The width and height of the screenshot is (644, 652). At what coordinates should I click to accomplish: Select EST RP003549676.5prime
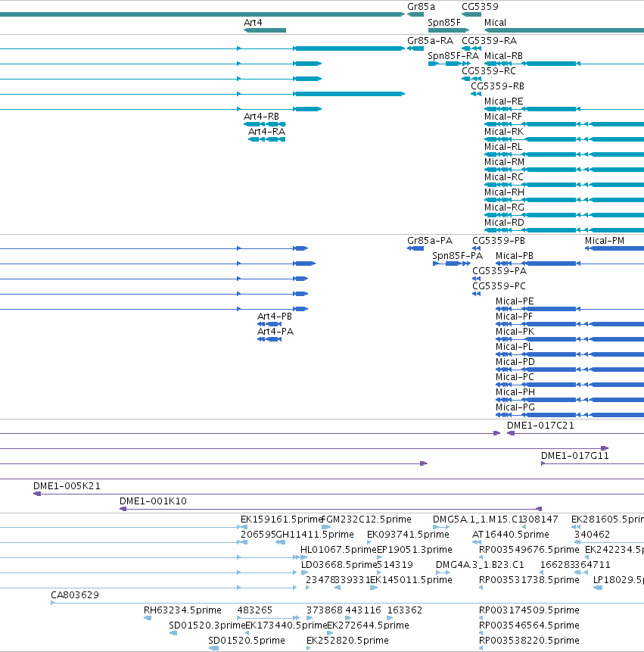(529, 550)
